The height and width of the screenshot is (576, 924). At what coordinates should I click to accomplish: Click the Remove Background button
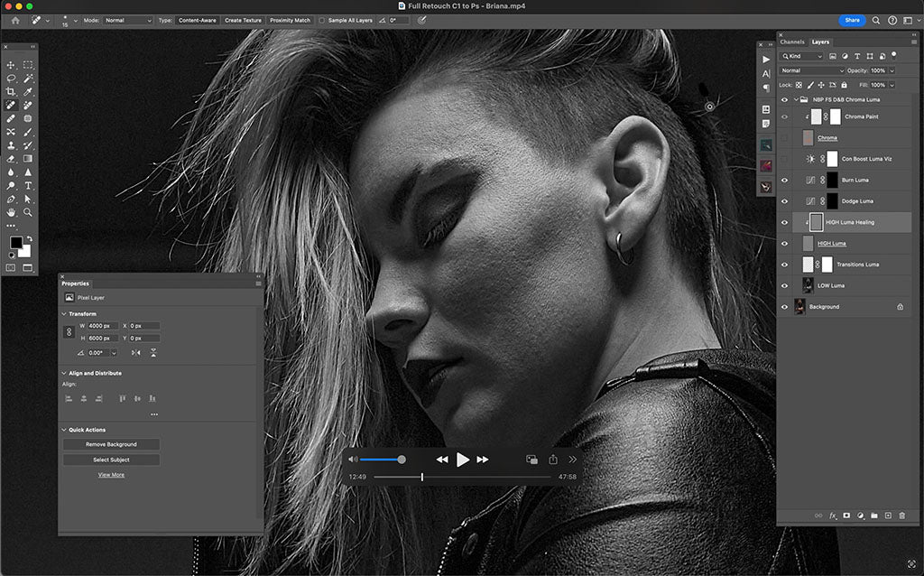pyautogui.click(x=110, y=444)
